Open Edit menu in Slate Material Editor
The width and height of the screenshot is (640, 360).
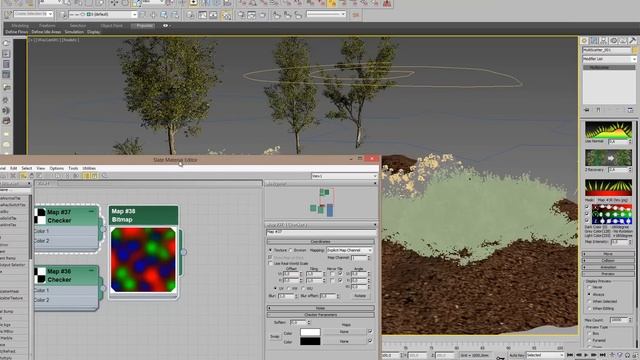13,168
